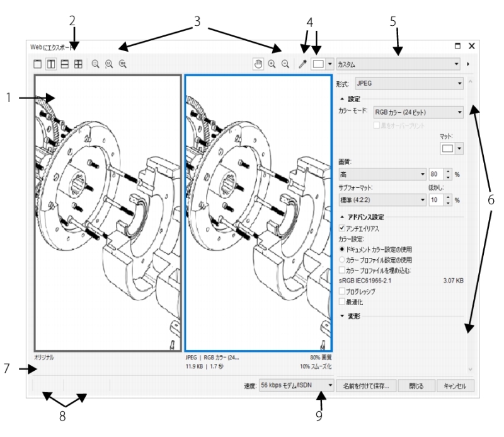Open the カラー モード RGB dropdown
Viewport: 504px width, 437px height.
[x=418, y=112]
